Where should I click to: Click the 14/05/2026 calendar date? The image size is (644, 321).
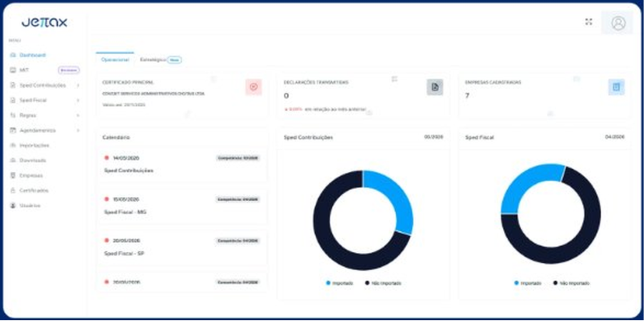pyautogui.click(x=126, y=158)
